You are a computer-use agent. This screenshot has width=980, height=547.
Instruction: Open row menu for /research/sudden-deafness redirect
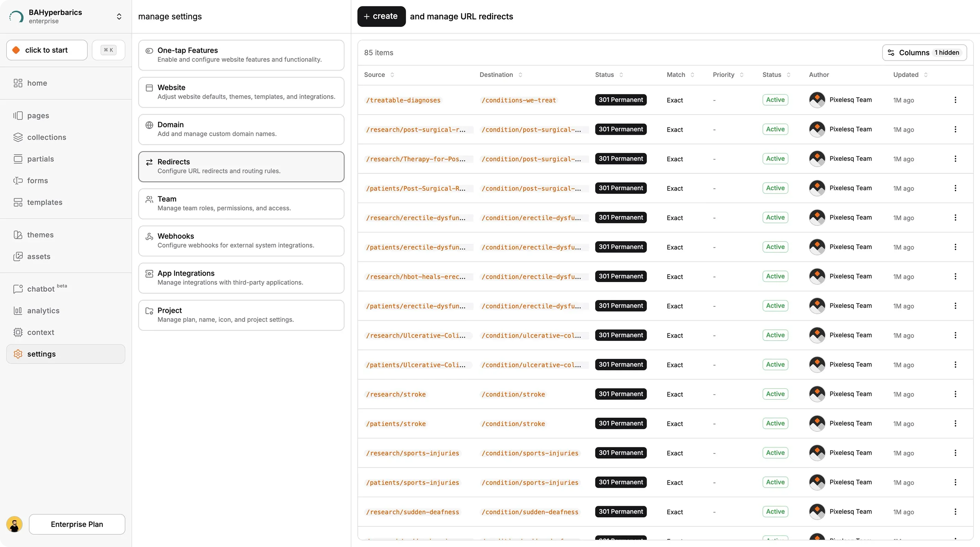(955, 512)
